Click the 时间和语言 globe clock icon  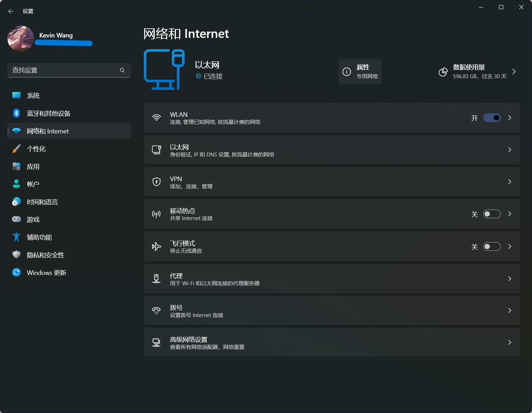pyautogui.click(x=16, y=202)
